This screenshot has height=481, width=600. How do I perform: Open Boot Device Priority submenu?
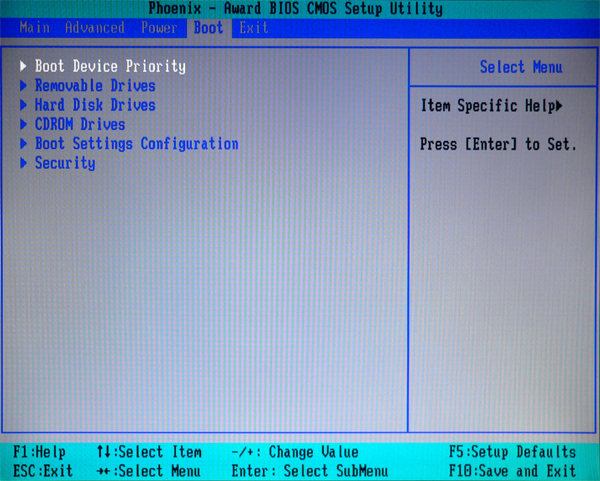click(x=110, y=66)
